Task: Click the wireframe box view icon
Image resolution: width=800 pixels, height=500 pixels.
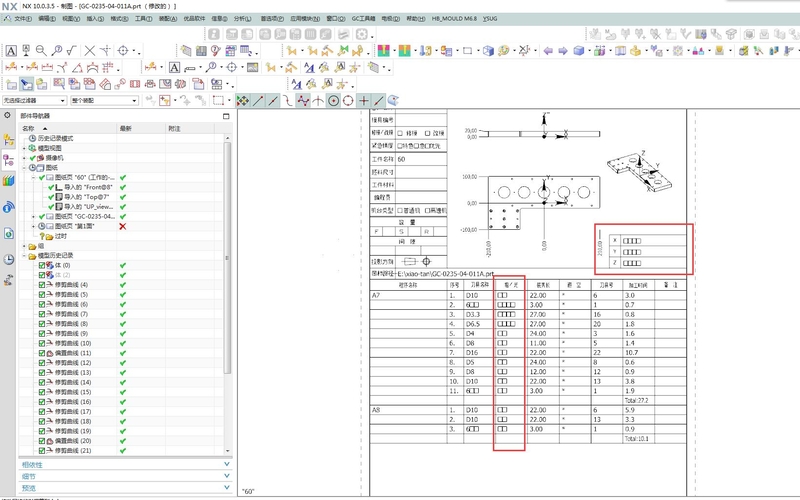Action: [488, 51]
